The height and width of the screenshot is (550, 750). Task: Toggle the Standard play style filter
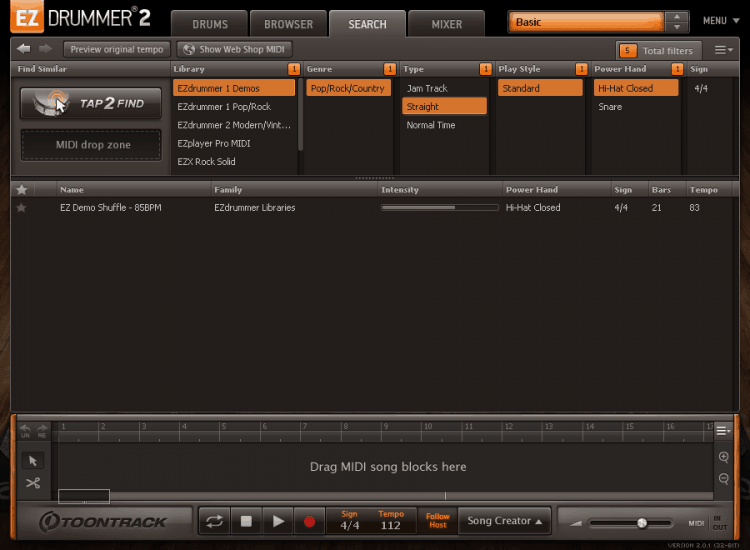[540, 88]
